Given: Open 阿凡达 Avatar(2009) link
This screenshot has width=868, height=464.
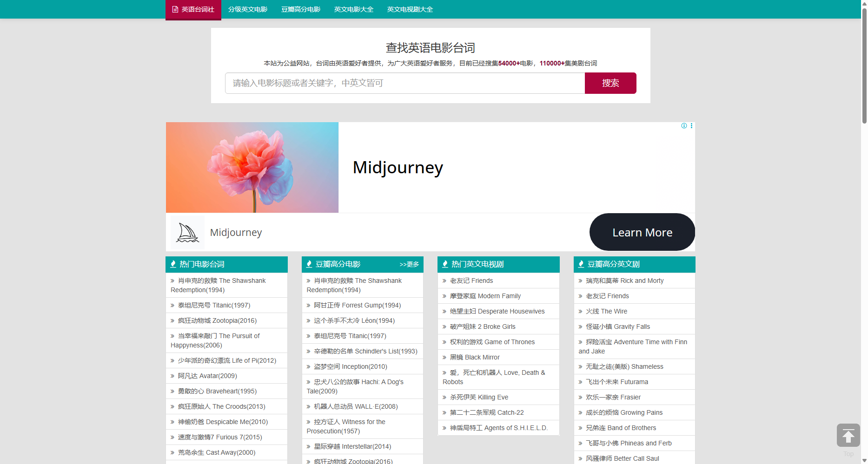Looking at the screenshot, I should (207, 376).
